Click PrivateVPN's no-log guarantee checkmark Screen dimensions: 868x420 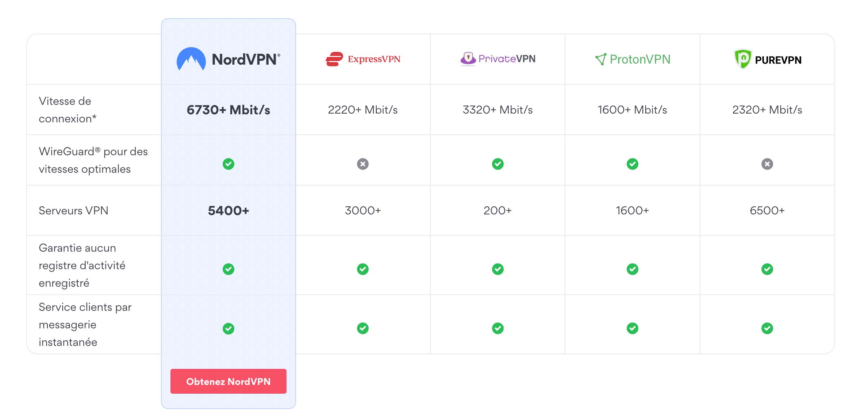[498, 269]
